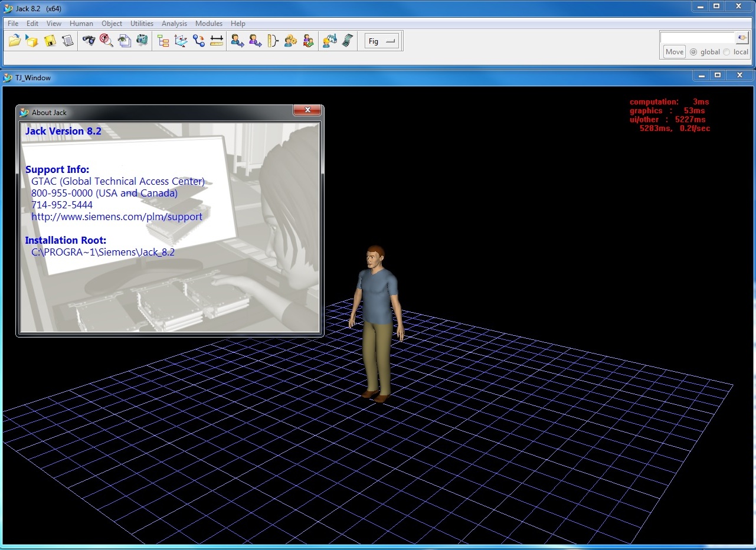Select the measurement ruler tool
Screen dimensions: 756x550
pyautogui.click(x=215, y=41)
